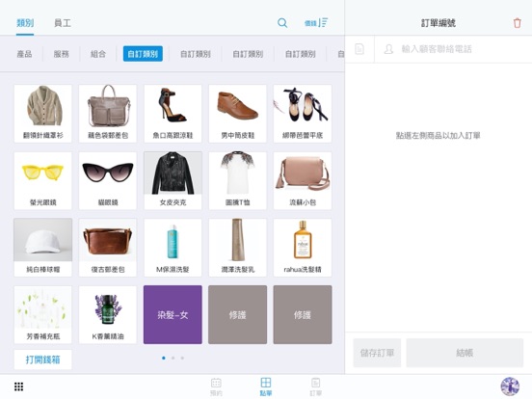This screenshot has height=399, width=532.
Task: Add 芳香補充瓶 to order
Action: [42, 314]
